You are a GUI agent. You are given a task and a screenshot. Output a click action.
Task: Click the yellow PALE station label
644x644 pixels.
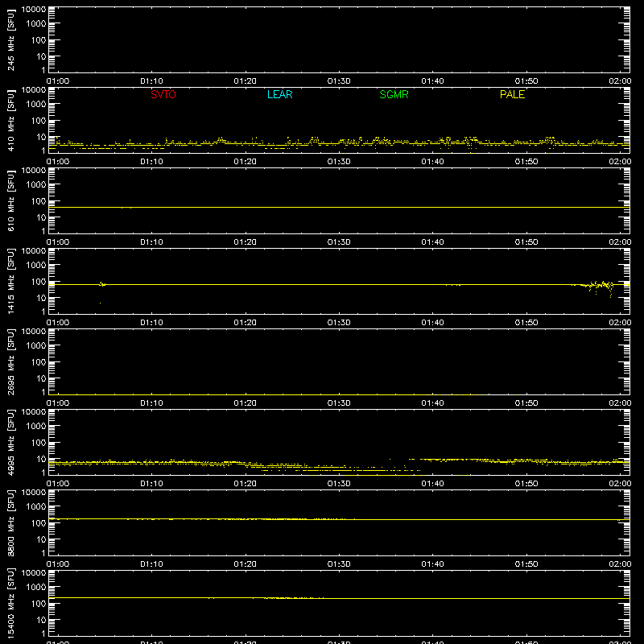[x=512, y=94]
